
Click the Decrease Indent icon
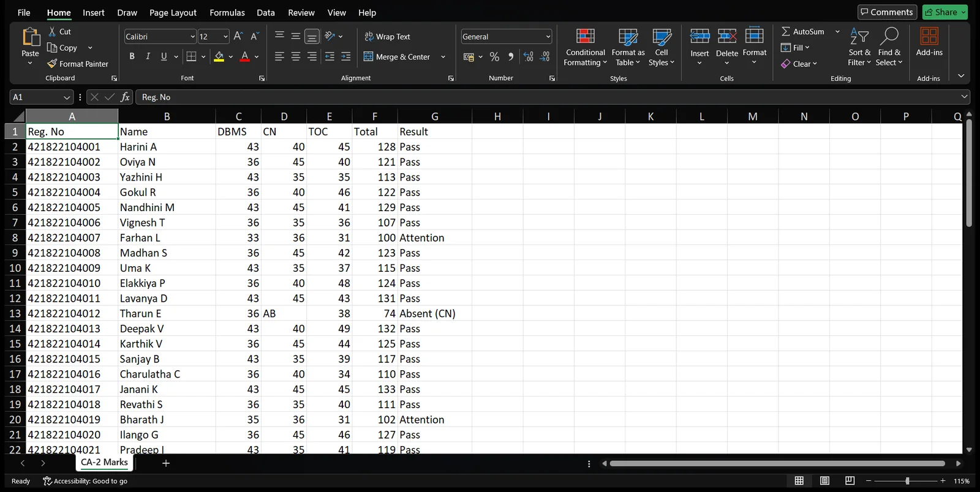pyautogui.click(x=330, y=56)
